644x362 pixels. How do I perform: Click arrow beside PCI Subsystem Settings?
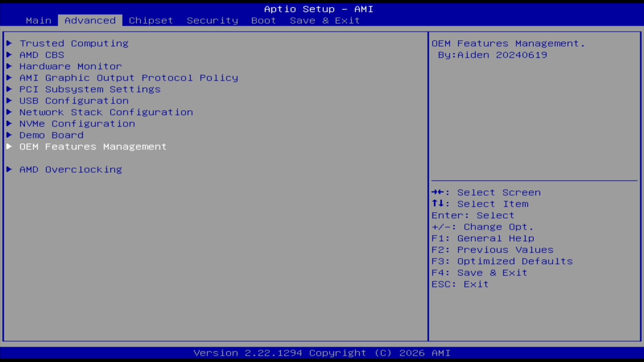(10, 89)
